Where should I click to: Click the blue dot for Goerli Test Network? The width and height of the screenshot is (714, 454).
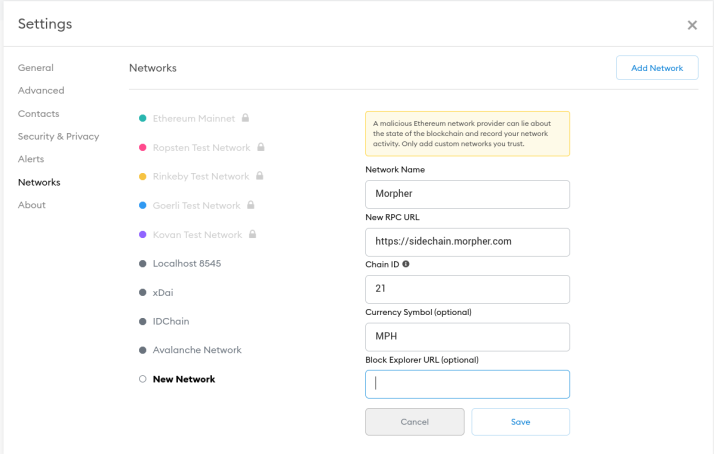tap(143, 205)
